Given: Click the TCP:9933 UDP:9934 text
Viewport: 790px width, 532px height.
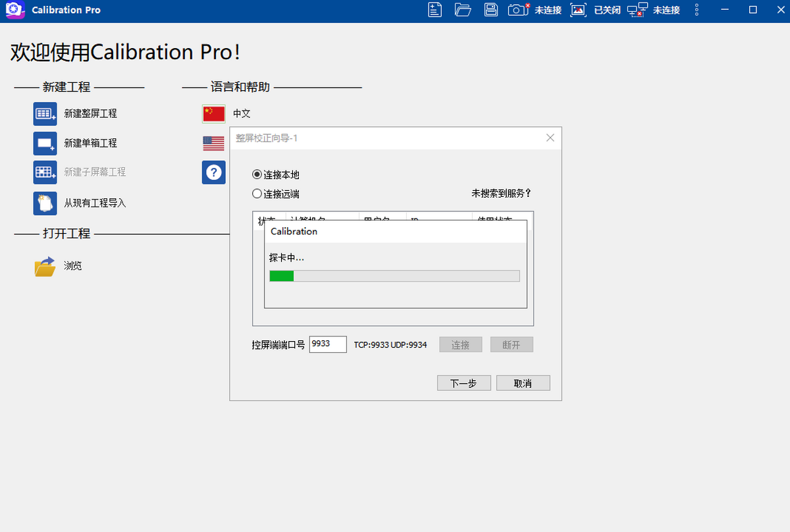Looking at the screenshot, I should tap(390, 344).
